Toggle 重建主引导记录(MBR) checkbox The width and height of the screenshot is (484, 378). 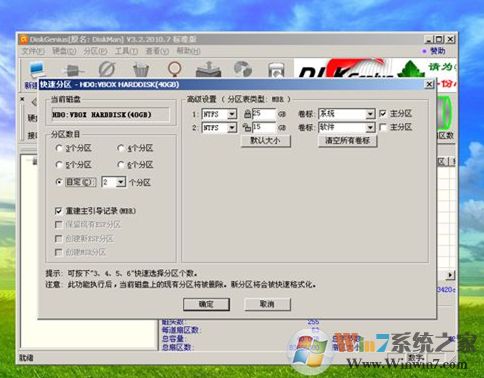point(58,211)
